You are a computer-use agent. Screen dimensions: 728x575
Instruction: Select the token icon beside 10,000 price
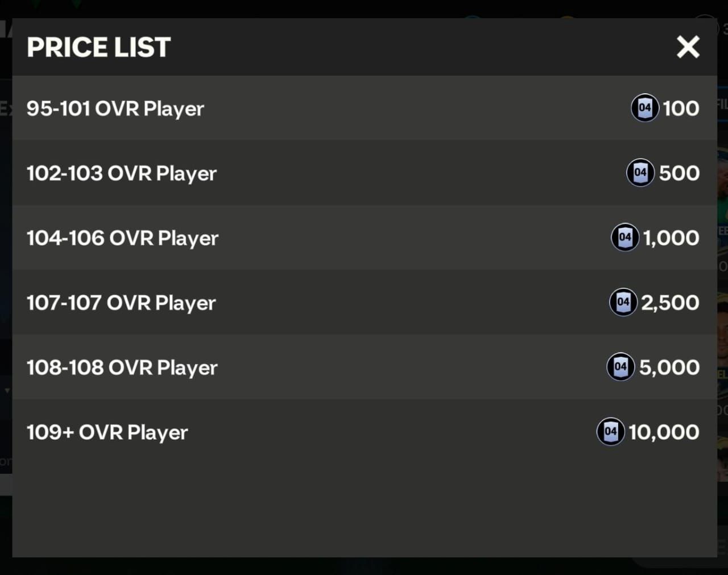click(610, 432)
